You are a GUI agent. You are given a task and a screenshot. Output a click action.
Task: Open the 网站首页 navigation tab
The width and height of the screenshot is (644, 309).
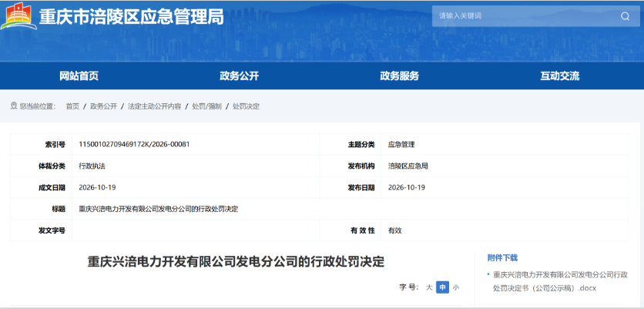[79, 76]
